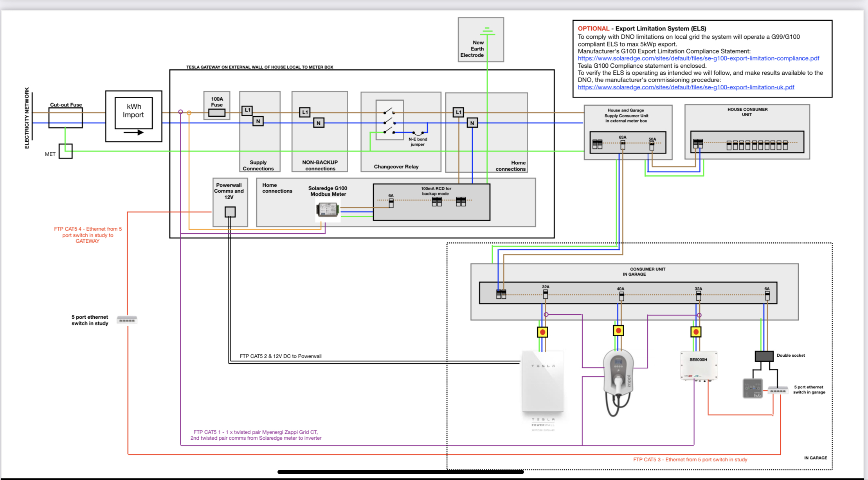Select the 50A breaker in the supply consumer unit
This screenshot has height=480, width=868.
coord(652,145)
